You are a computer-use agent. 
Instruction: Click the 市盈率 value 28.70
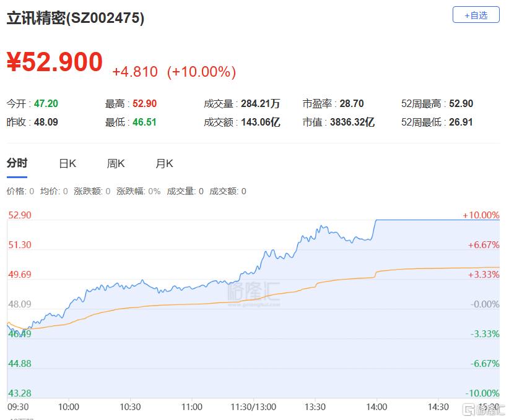click(352, 103)
